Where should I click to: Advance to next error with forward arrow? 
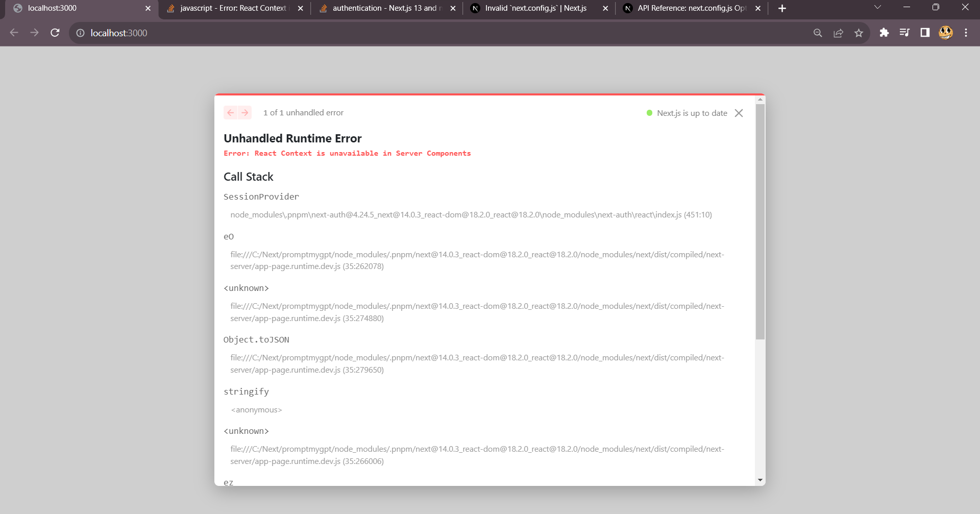coord(245,112)
